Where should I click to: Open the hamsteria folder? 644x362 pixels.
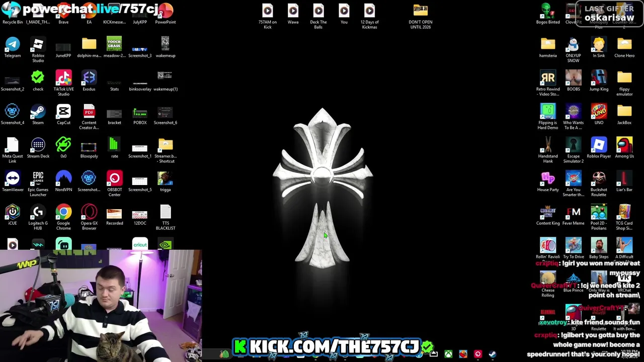click(x=548, y=47)
